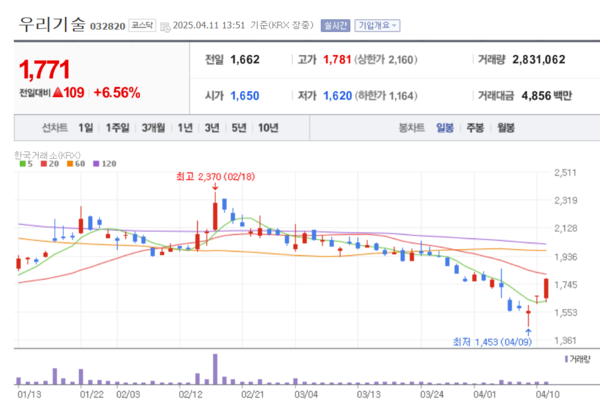600x408 pixels.
Task: Click the 실시간 realtime badge
Action: [335, 26]
